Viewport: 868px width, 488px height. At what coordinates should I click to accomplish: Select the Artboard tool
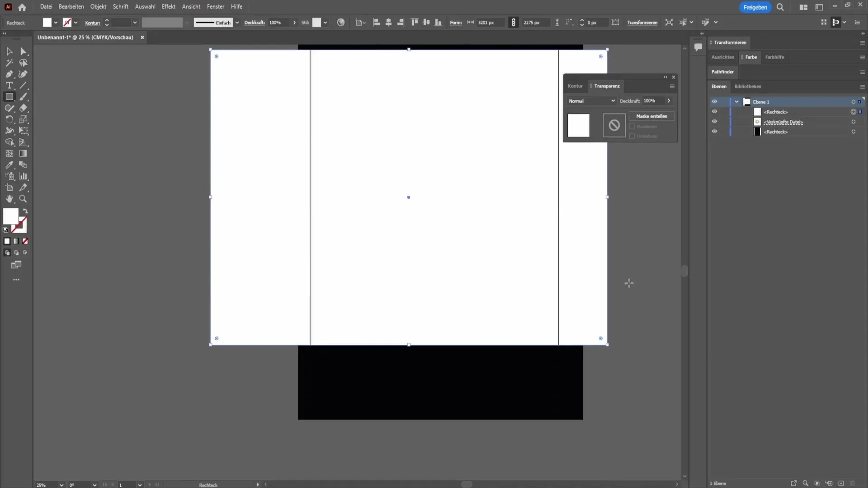9,188
